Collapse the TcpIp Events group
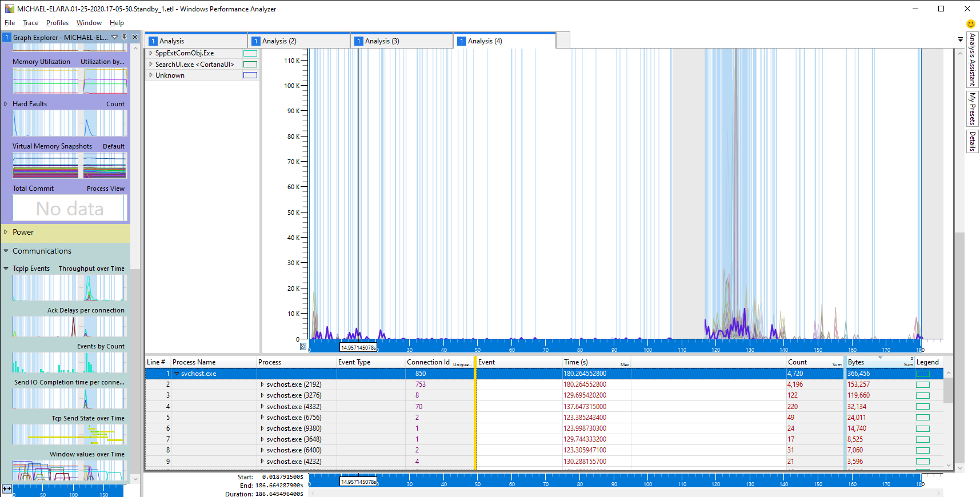Image resolution: width=980 pixels, height=497 pixels. click(x=6, y=268)
